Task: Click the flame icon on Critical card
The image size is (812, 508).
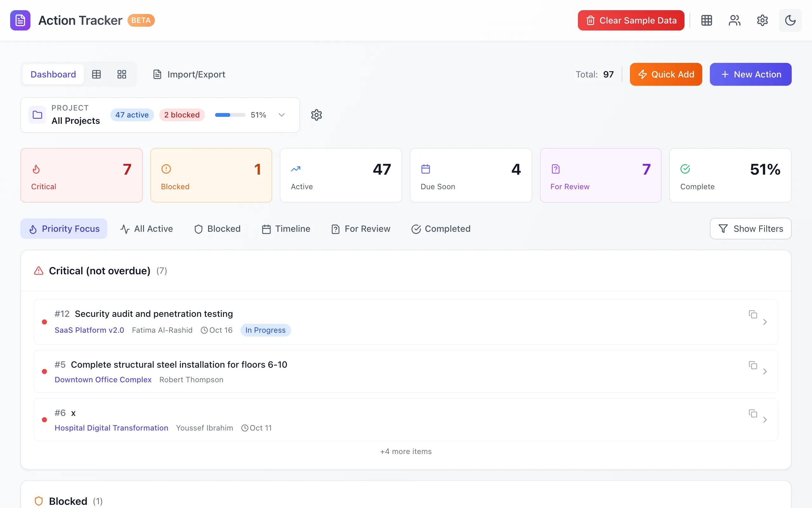Action: (36, 169)
